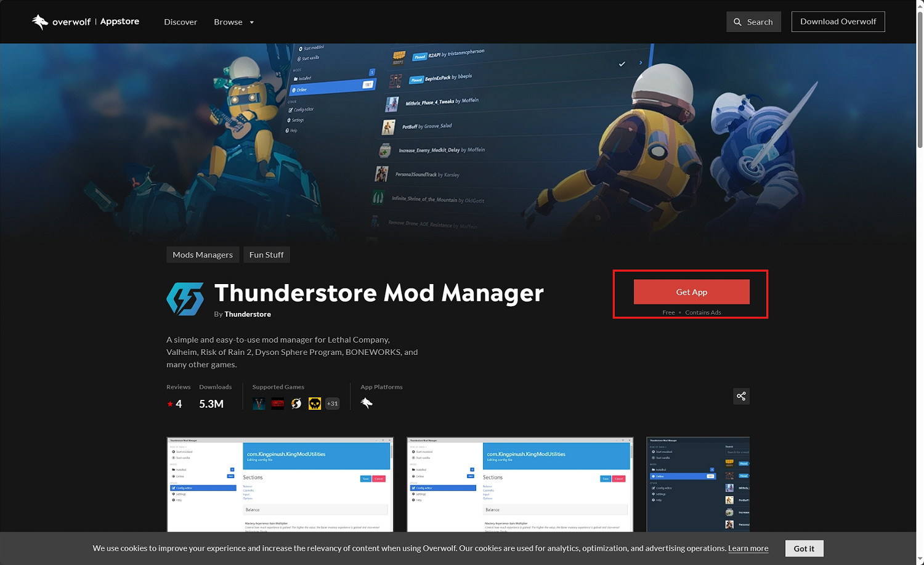
Task: Select the yellow skull game icon
Action: tap(315, 404)
